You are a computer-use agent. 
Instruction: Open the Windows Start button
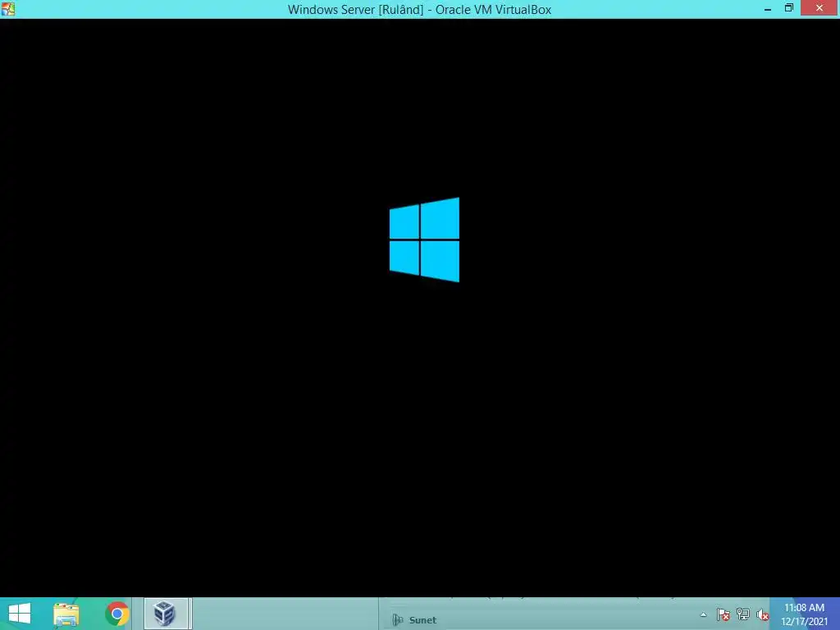[x=20, y=614]
